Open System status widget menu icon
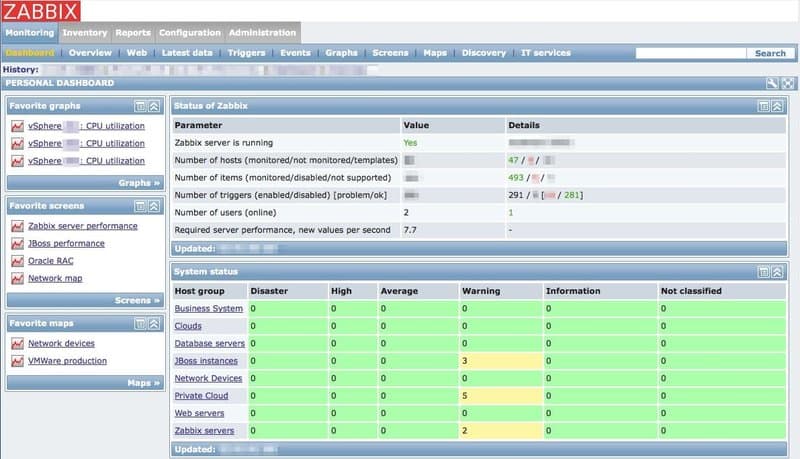 (x=763, y=272)
